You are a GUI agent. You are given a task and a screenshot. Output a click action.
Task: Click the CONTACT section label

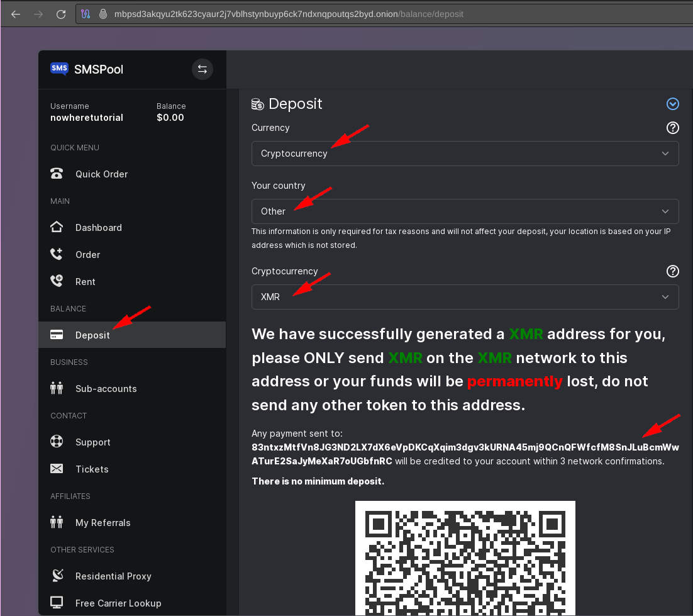pyautogui.click(x=69, y=416)
